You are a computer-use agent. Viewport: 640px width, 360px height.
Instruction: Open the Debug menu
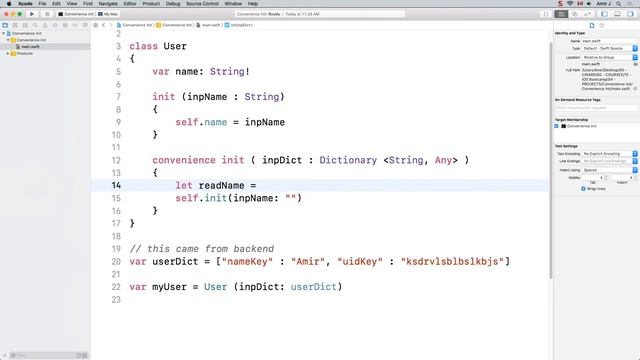coord(173,4)
